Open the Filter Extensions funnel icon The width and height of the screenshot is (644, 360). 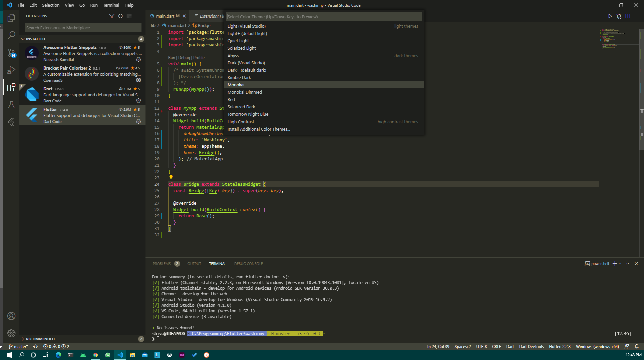click(112, 16)
